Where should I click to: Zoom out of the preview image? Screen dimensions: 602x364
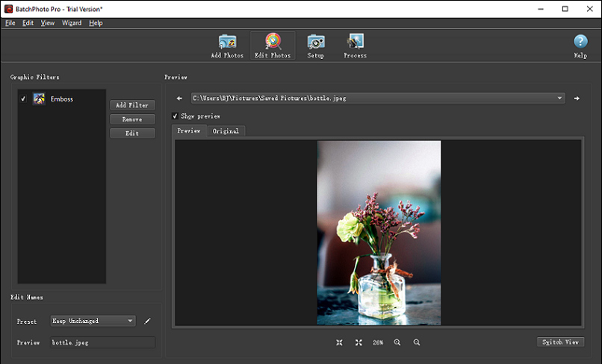[x=417, y=342]
